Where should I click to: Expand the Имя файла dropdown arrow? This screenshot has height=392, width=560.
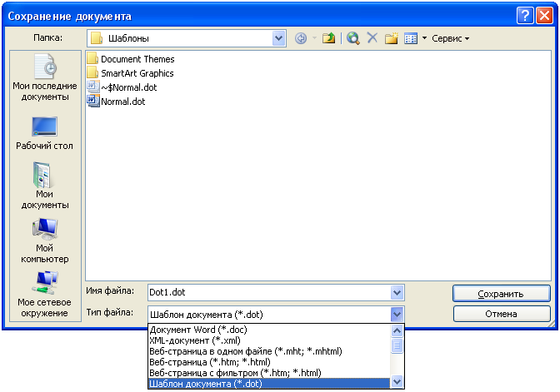[x=397, y=293]
